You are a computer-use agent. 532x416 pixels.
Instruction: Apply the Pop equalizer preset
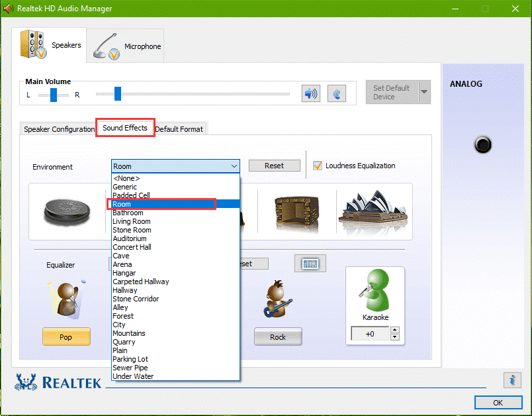coord(66,337)
